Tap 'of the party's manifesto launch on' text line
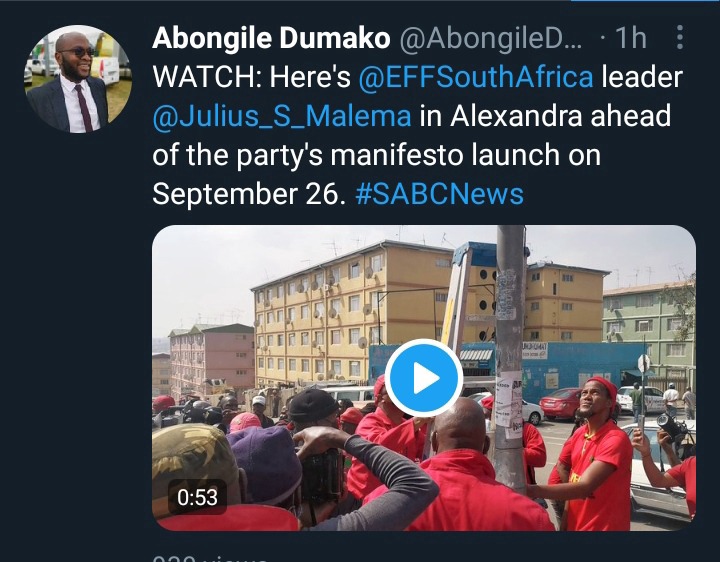This screenshot has width=720, height=562. click(377, 155)
